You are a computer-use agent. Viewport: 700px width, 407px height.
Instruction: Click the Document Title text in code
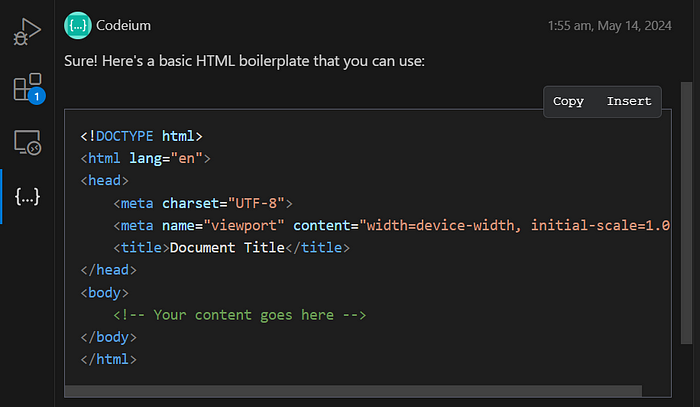point(227,248)
